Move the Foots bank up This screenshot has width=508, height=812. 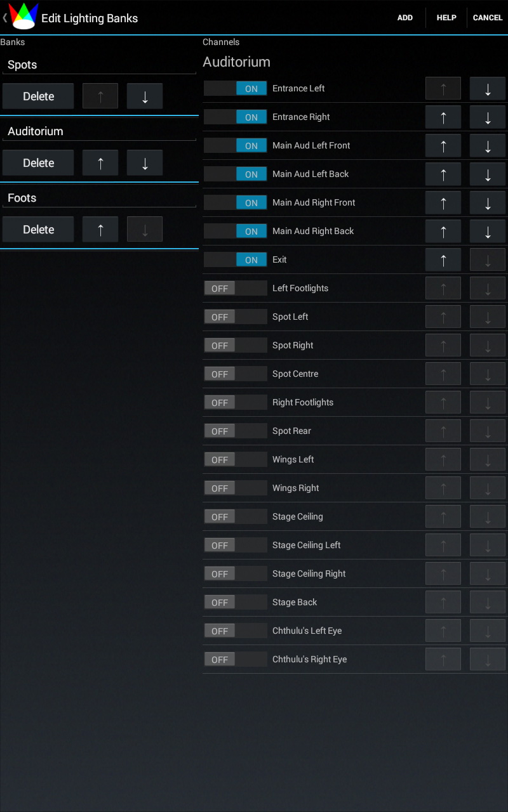[x=100, y=229]
